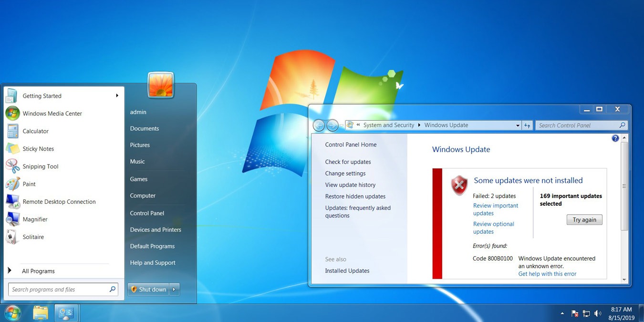Launch Paint from the Start menu
The image size is (644, 322).
pos(29,184)
